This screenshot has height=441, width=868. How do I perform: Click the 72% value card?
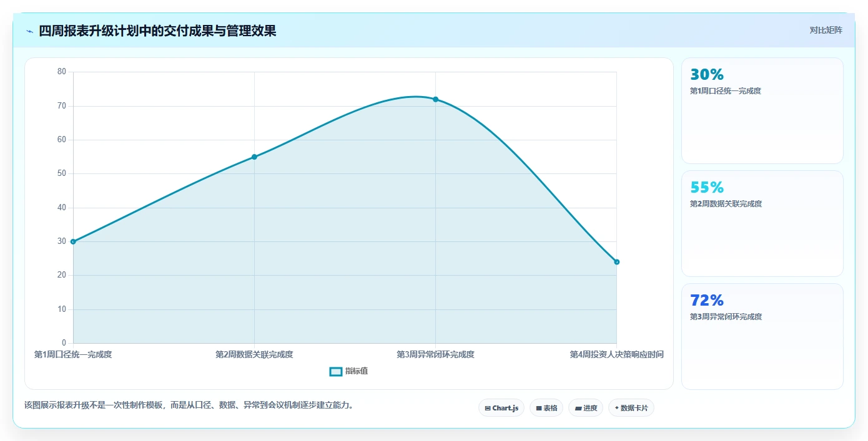coord(762,336)
